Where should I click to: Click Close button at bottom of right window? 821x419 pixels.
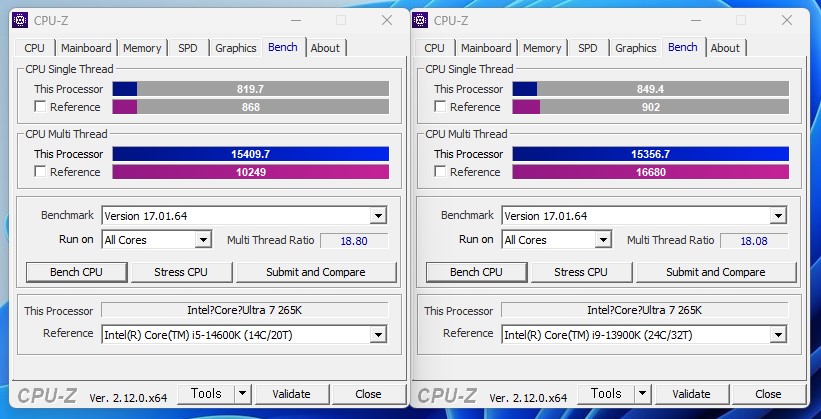click(x=768, y=394)
